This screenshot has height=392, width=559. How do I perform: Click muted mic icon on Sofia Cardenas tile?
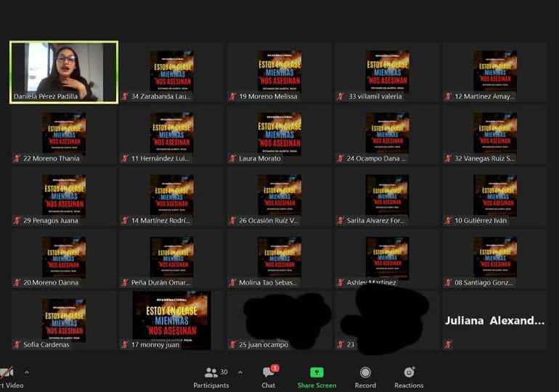(17, 345)
